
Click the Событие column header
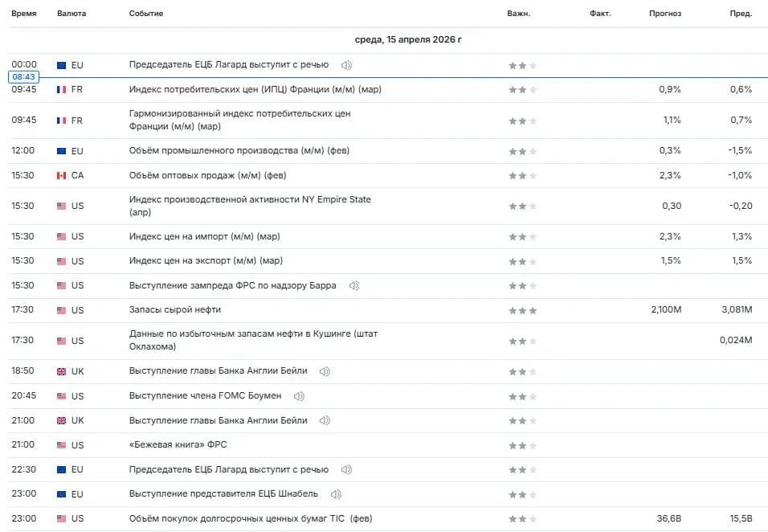pos(146,13)
